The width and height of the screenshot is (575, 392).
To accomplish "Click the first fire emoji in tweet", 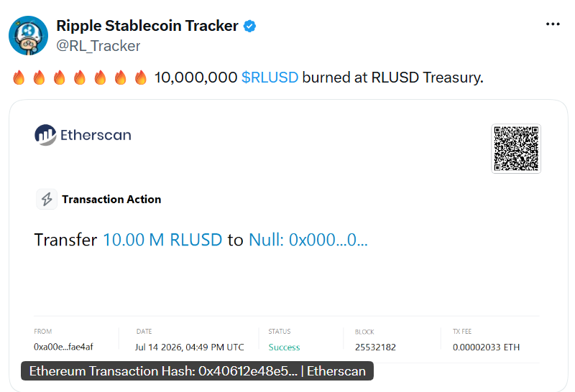I will [x=19, y=78].
